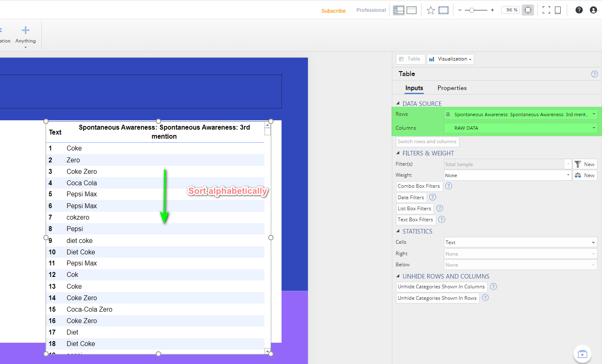Switch to layout view with side panes
The height and width of the screenshot is (364, 602).
pos(399,10)
